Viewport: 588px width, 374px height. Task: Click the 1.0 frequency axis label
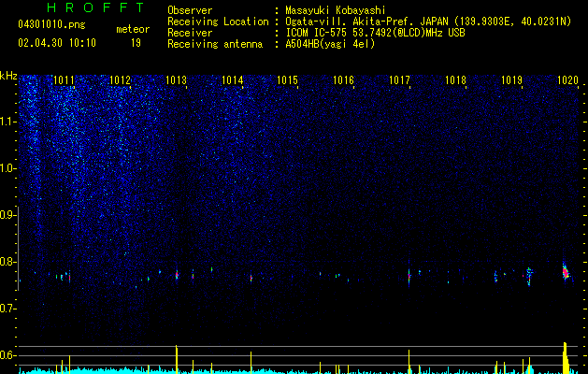7,168
